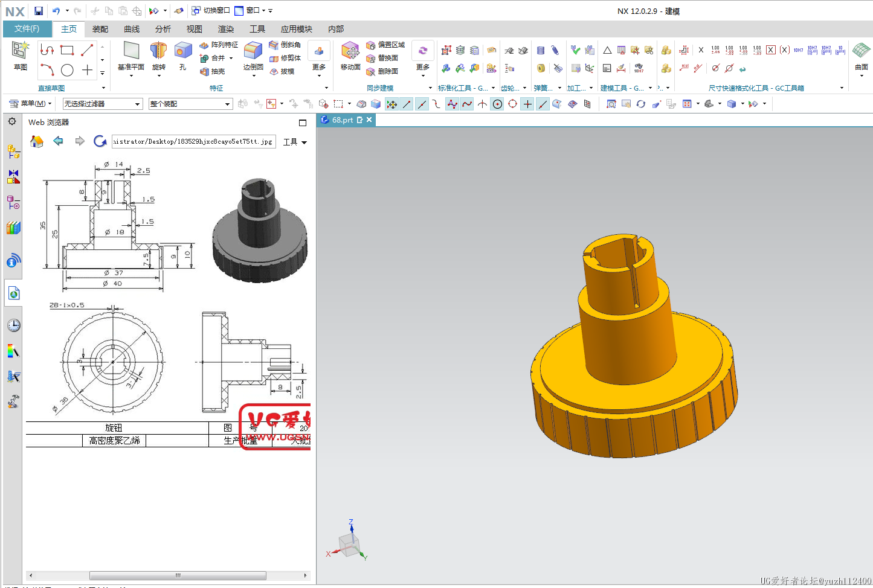Select the rectangle sketch tool
This screenshot has width=873, height=588.
(67, 50)
